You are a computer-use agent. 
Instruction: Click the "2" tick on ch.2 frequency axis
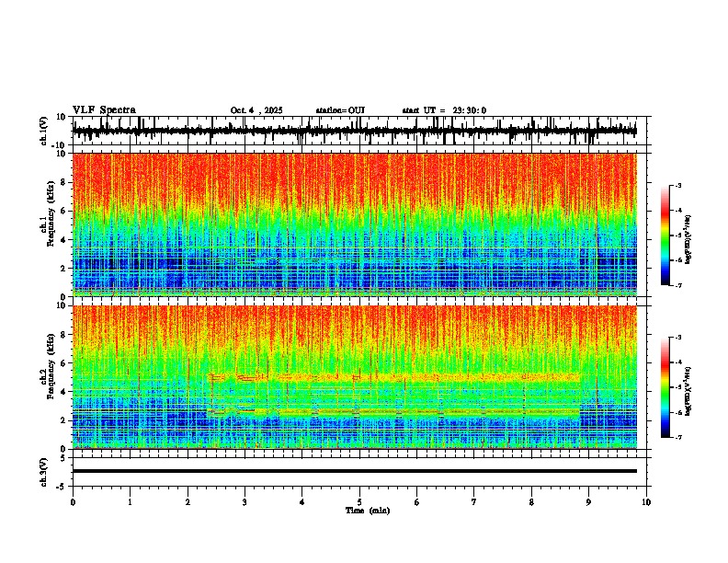[63, 420]
